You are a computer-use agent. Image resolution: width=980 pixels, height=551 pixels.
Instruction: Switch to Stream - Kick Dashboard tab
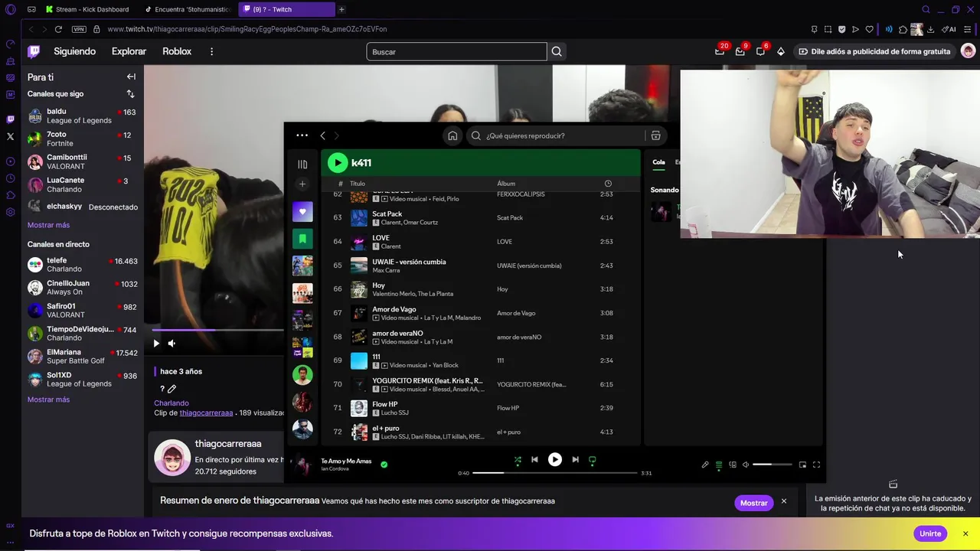(87, 9)
